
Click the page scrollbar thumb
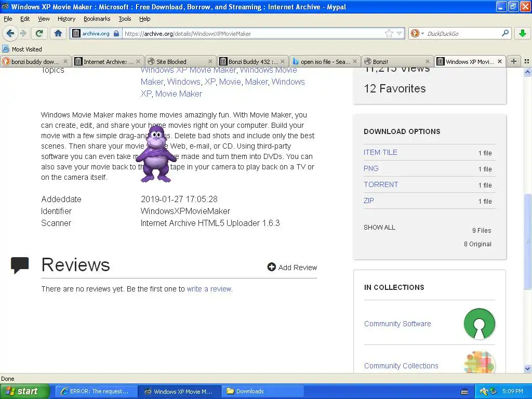point(527,241)
